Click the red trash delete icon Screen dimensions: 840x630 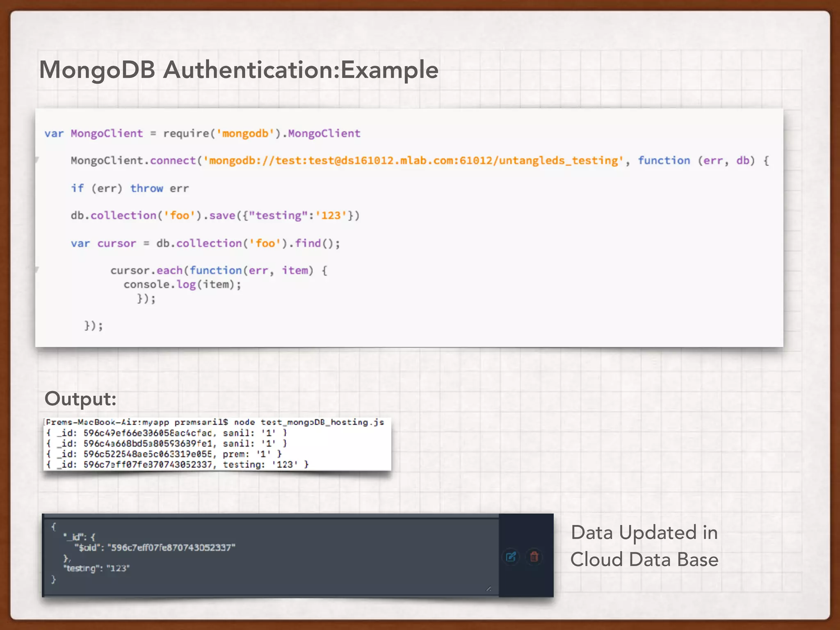click(x=534, y=557)
